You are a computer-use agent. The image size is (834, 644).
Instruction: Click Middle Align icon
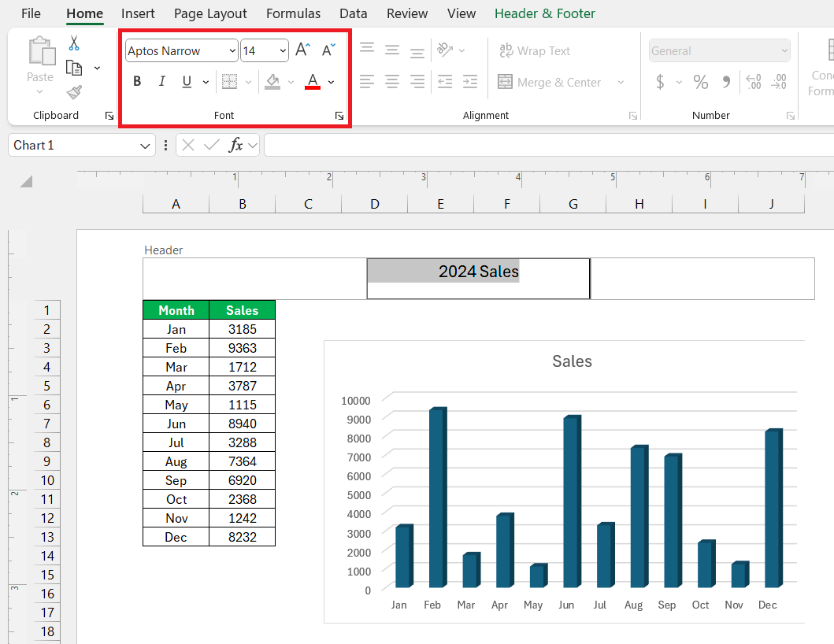(392, 50)
